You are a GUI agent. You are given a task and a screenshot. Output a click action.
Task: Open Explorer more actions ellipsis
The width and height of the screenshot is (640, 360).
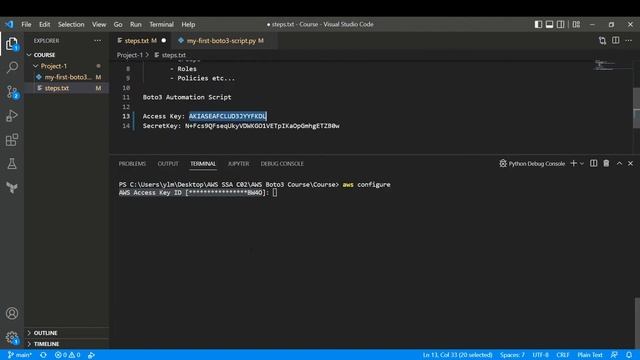(98, 40)
